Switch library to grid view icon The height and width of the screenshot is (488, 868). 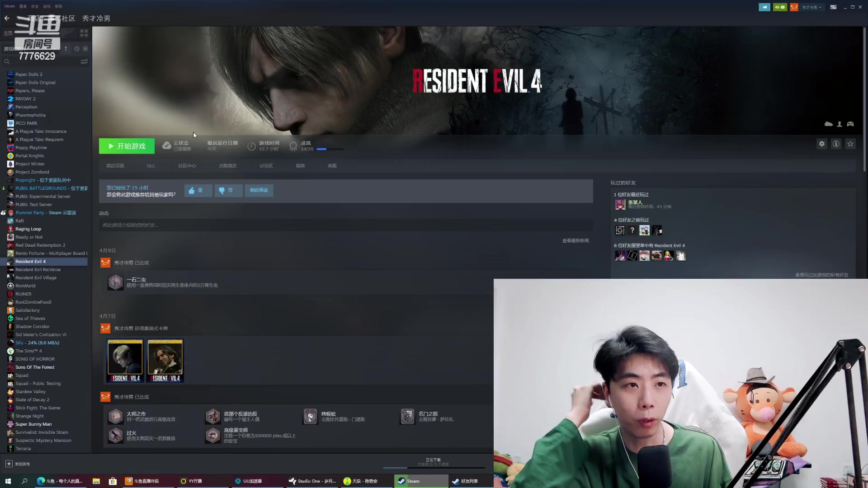[x=84, y=33]
